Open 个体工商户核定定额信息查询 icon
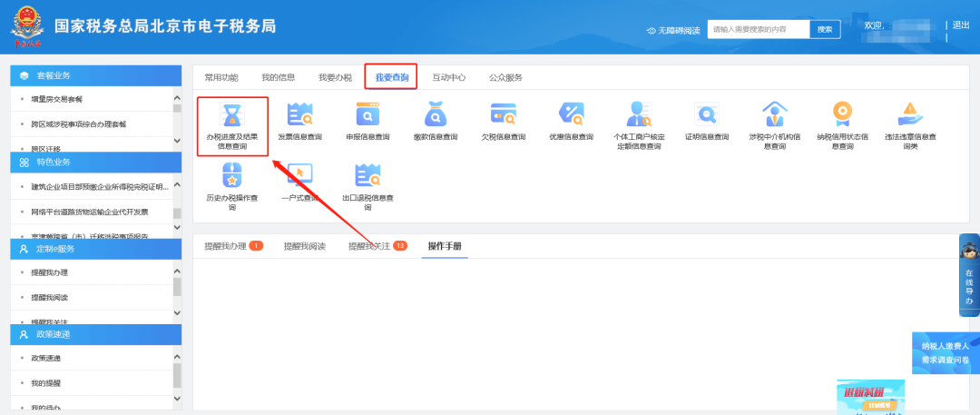 (x=639, y=114)
